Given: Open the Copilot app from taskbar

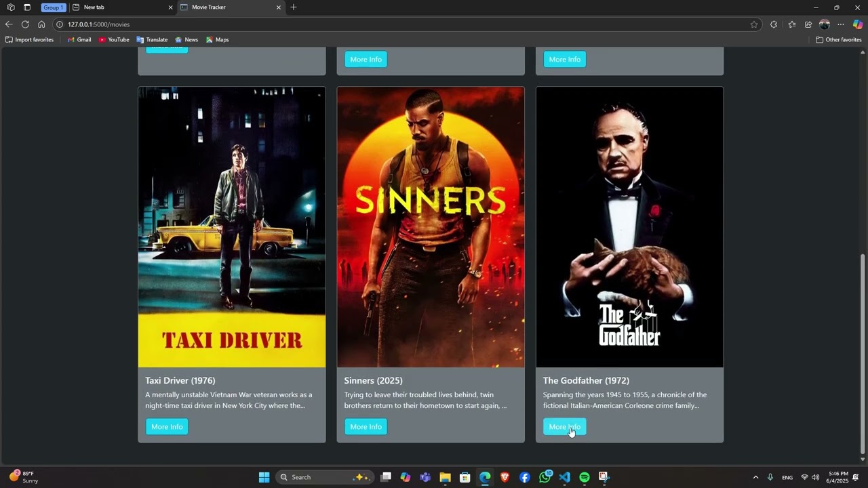Looking at the screenshot, I should 406,477.
